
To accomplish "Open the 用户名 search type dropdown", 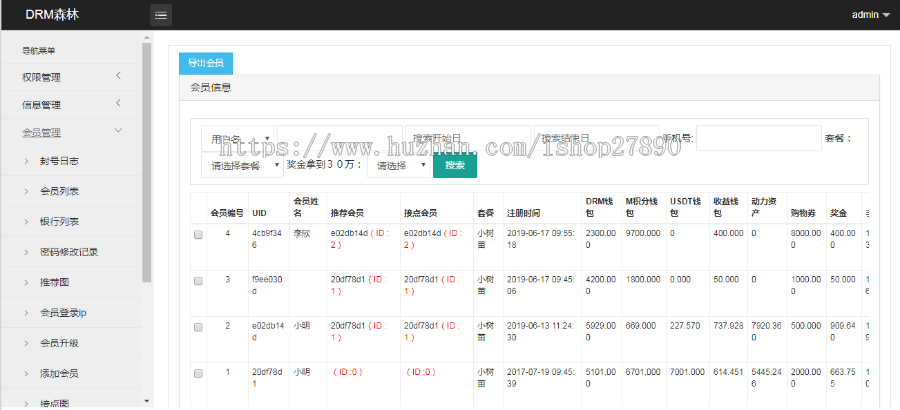I will (x=238, y=138).
